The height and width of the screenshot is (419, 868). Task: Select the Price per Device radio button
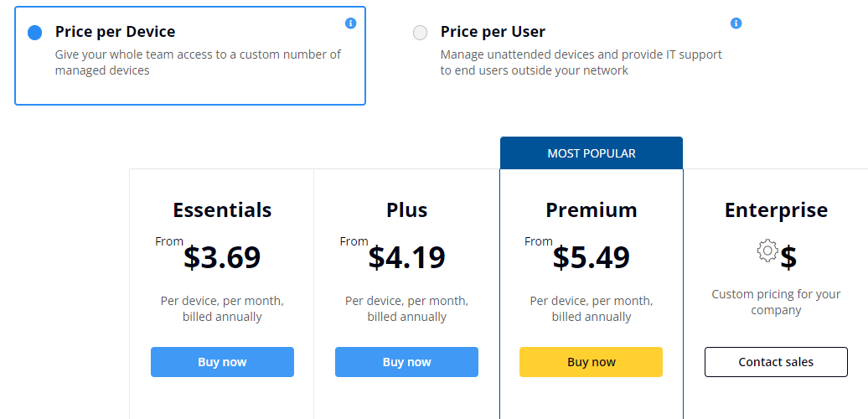coord(35,33)
